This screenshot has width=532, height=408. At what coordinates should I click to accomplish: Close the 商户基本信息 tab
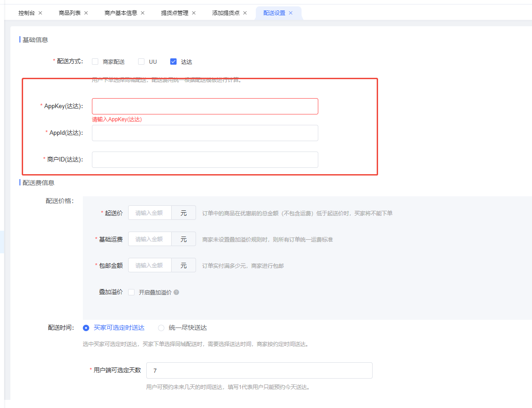point(143,13)
